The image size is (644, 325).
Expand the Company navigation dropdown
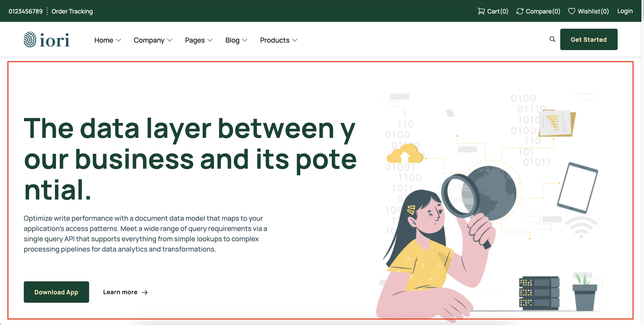(x=153, y=40)
